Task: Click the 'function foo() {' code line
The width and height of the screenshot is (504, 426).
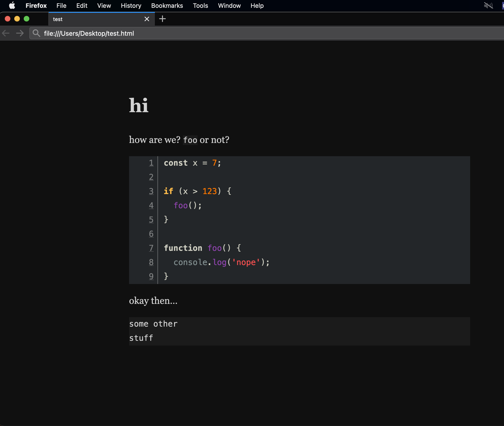Action: point(202,248)
